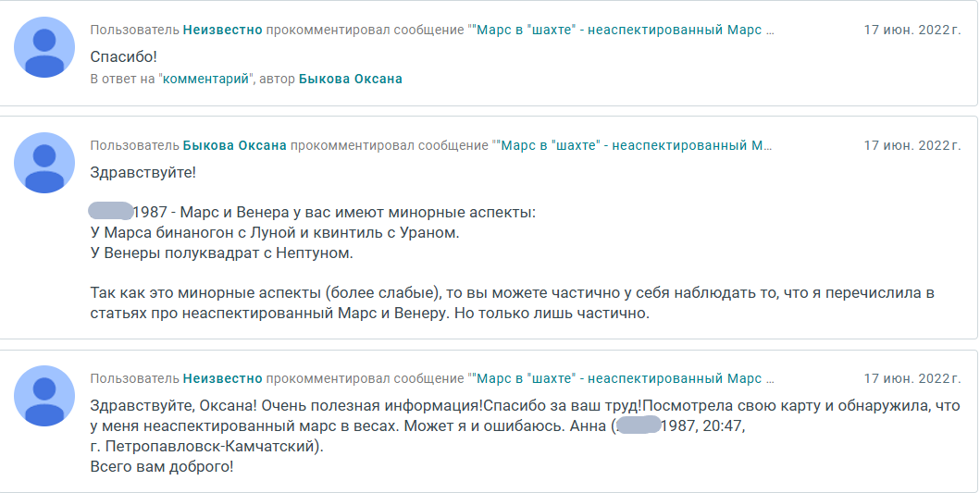Click date of Быкова Оксана's comment

[x=912, y=145]
